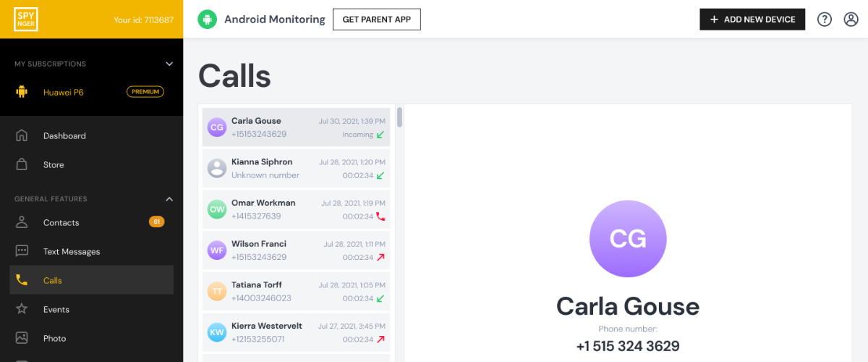The image size is (868, 362).
Task: Click the Calls page heading
Action: tap(234, 76)
